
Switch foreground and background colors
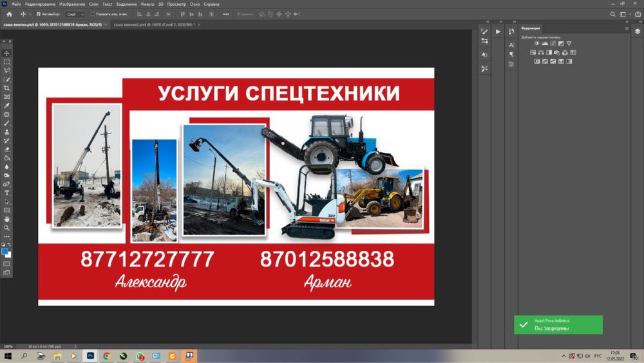(x=10, y=244)
